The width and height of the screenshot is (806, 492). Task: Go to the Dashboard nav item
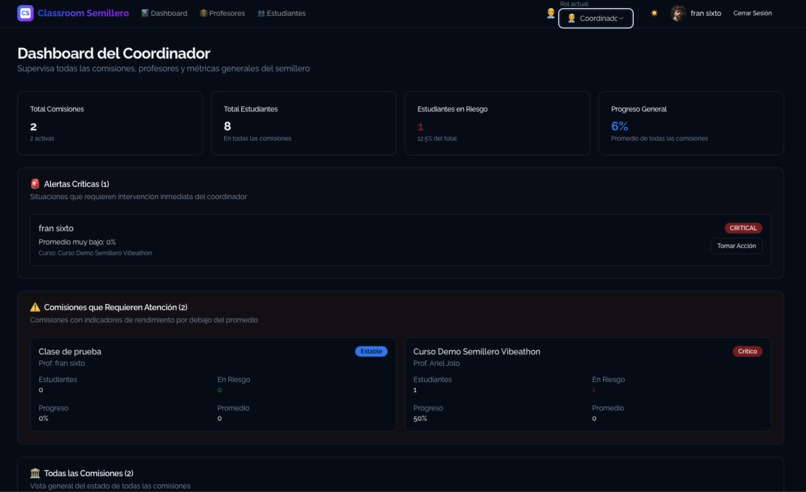click(164, 13)
